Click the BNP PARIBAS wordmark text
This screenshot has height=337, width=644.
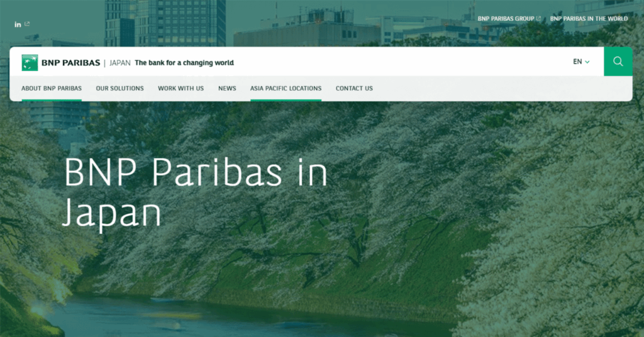click(x=70, y=63)
